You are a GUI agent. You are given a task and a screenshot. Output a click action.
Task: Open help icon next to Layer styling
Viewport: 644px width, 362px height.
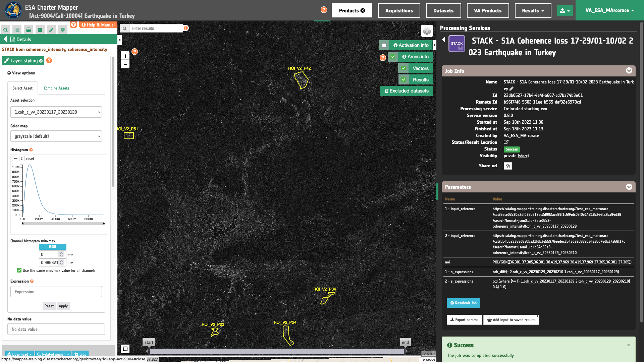click(x=49, y=60)
